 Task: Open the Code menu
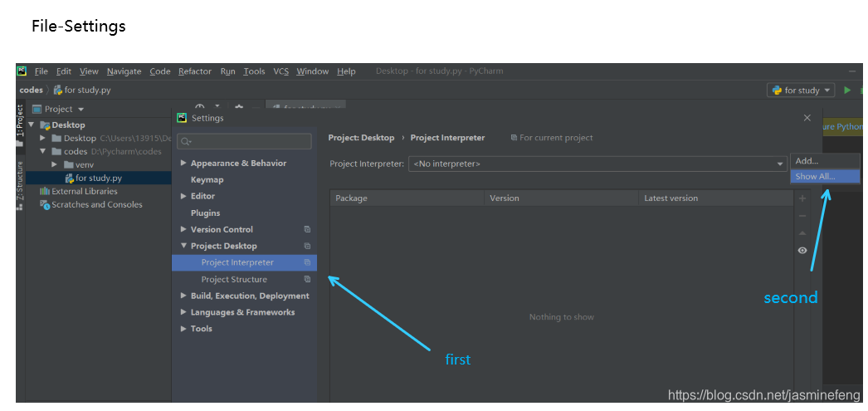[160, 71]
